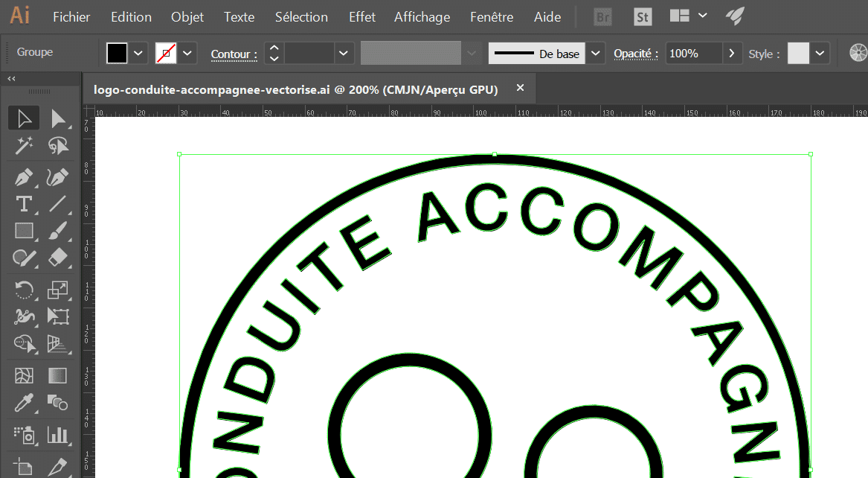Open the Contour stroke panel link

click(x=234, y=54)
